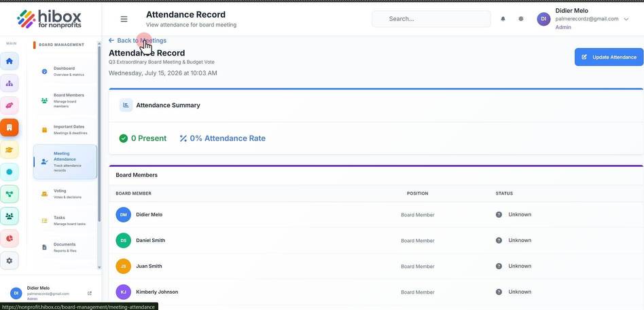Viewport: 644px width, 310px height.
Task: Click the Attendance Summary chart icon
Action: pyautogui.click(x=126, y=105)
